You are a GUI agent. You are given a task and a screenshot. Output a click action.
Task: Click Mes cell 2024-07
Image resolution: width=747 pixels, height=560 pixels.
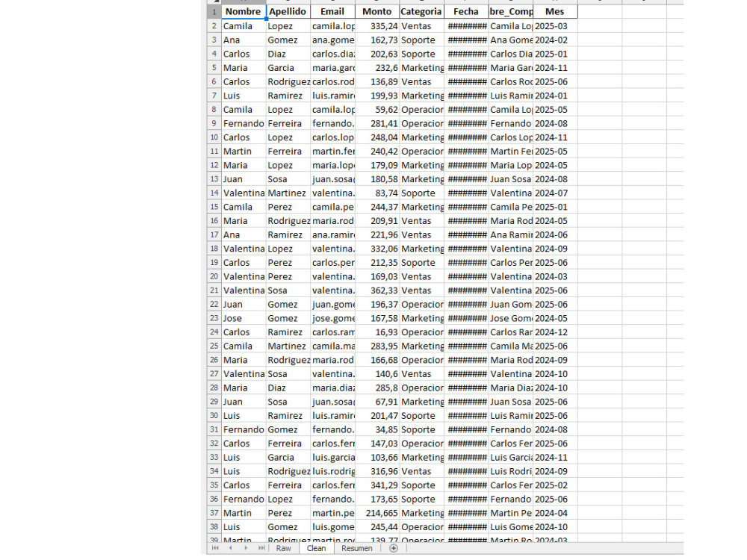[x=555, y=193]
